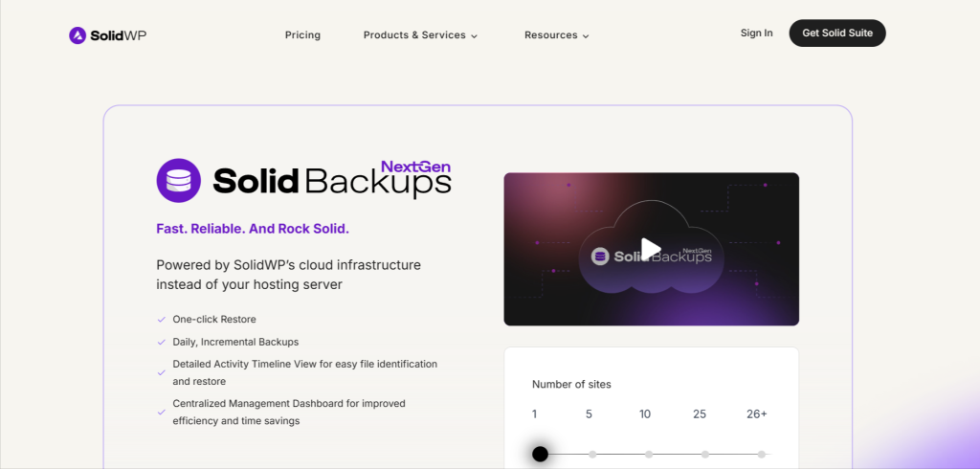Viewport: 980px width, 469px height.
Task: Click the Sign In link
Action: pos(756,33)
